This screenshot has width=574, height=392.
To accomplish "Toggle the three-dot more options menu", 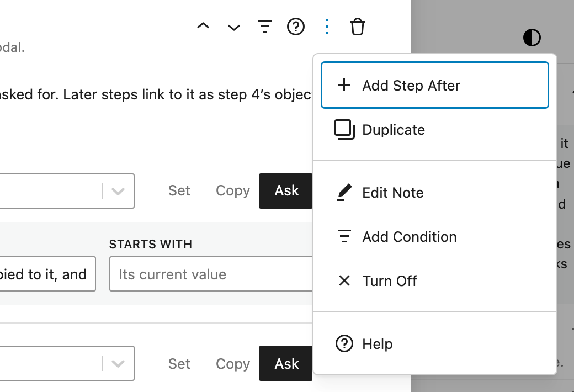I will point(327,27).
